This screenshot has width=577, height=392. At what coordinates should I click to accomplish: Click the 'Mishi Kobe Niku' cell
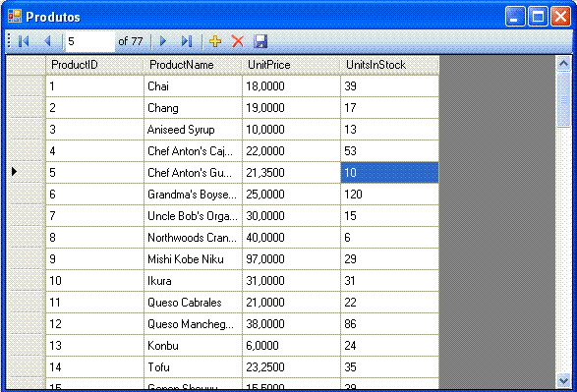(x=193, y=259)
